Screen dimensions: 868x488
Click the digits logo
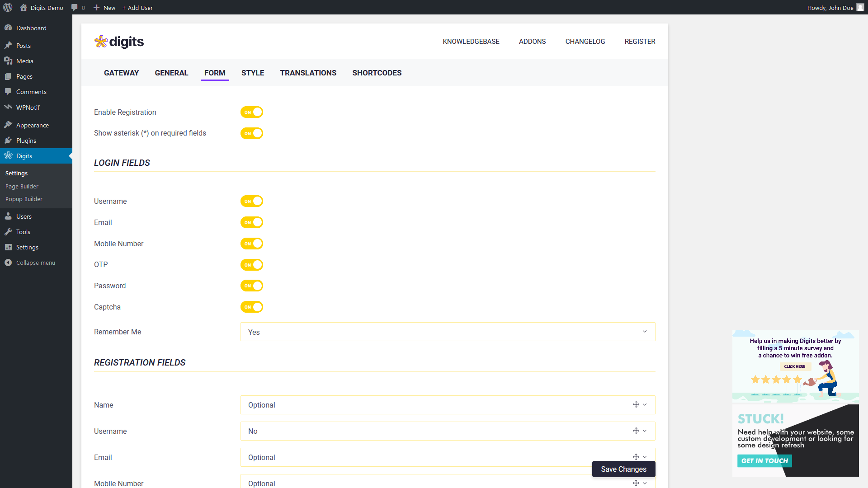(x=119, y=42)
